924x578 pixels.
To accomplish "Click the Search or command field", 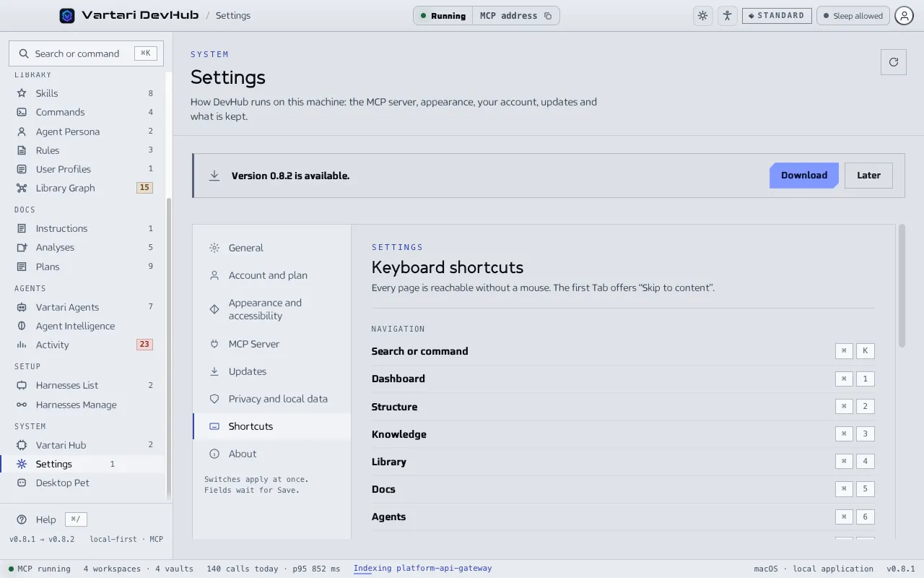I will coord(86,53).
